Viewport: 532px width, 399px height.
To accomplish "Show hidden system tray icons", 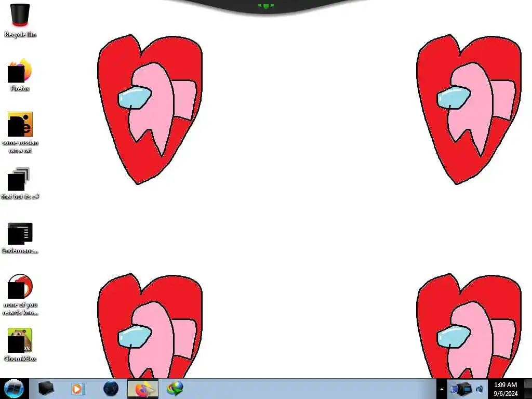I will [x=442, y=390].
